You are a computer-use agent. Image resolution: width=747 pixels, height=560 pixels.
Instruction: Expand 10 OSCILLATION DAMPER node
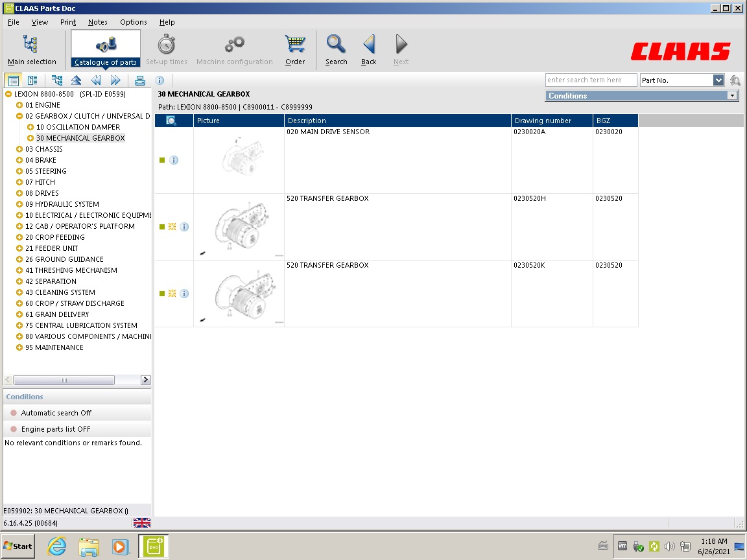(30, 126)
